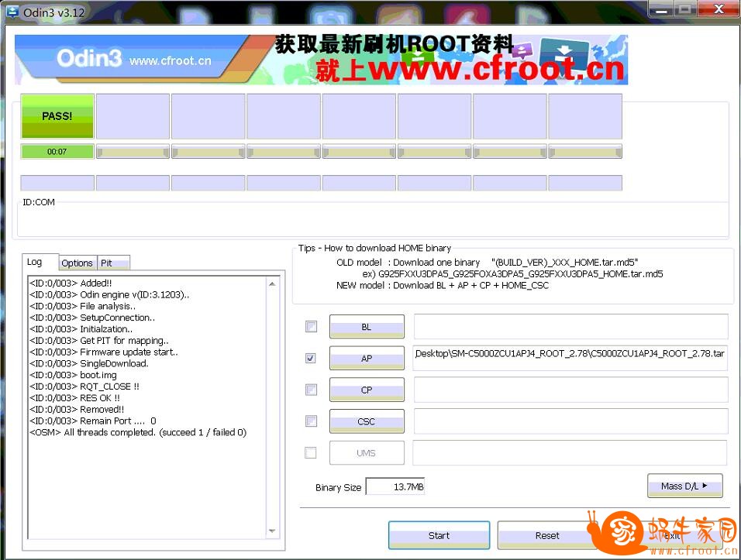This screenshot has height=560, width=741.
Task: Select log line 'SingleDownload.'
Action: (x=89, y=363)
